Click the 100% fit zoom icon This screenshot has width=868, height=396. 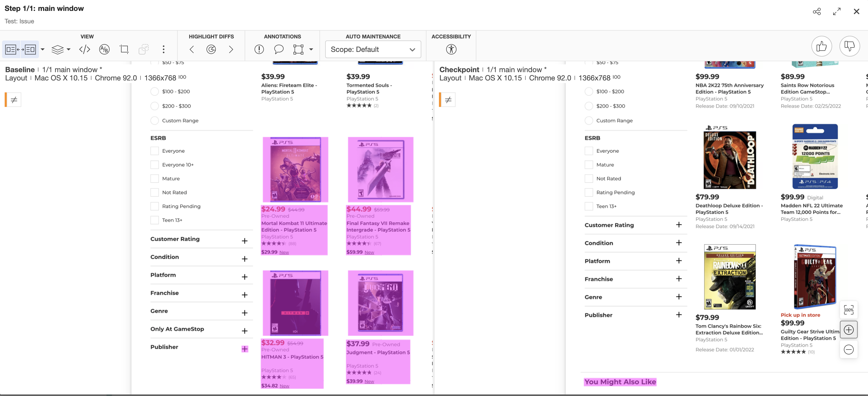point(849,310)
